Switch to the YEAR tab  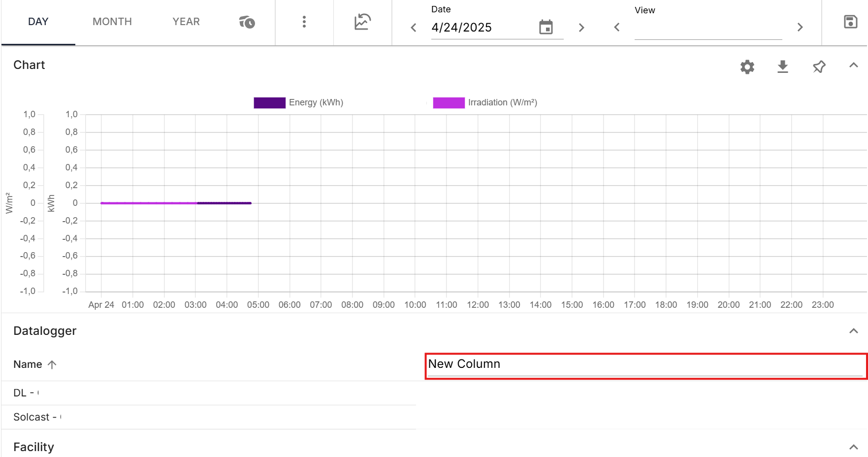186,22
